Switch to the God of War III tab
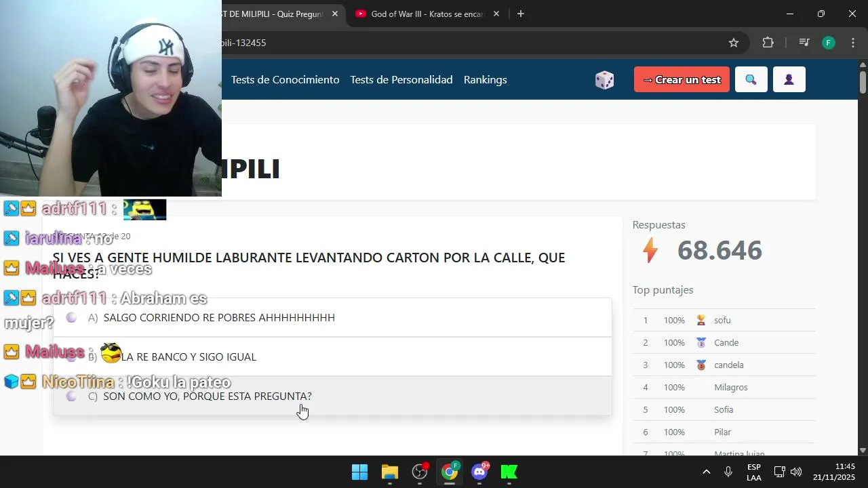The height and width of the screenshot is (488, 868). [427, 14]
